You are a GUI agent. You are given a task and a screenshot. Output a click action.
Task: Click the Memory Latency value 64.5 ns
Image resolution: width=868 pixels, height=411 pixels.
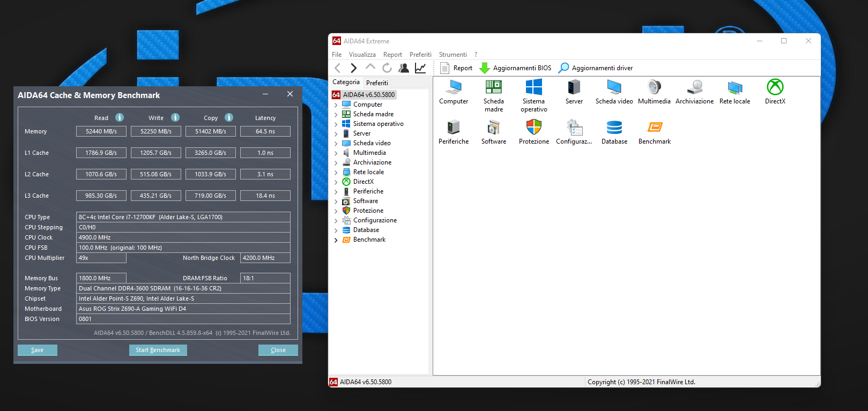[x=265, y=131]
